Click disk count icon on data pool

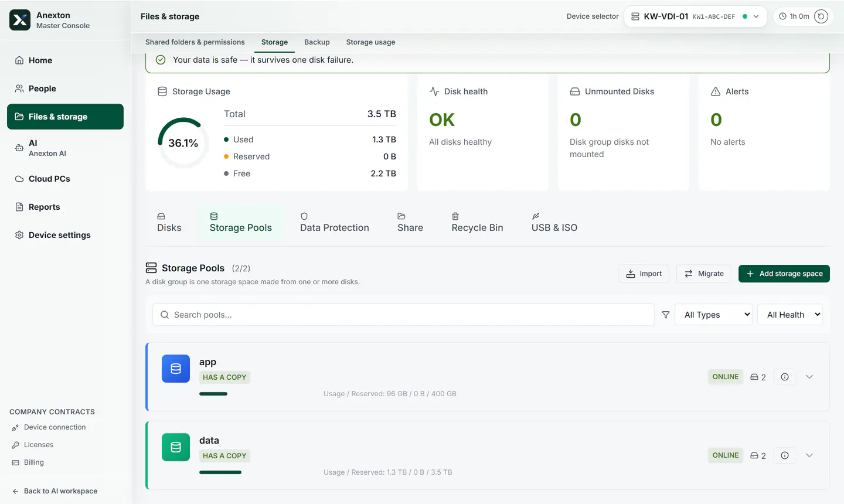(x=754, y=455)
